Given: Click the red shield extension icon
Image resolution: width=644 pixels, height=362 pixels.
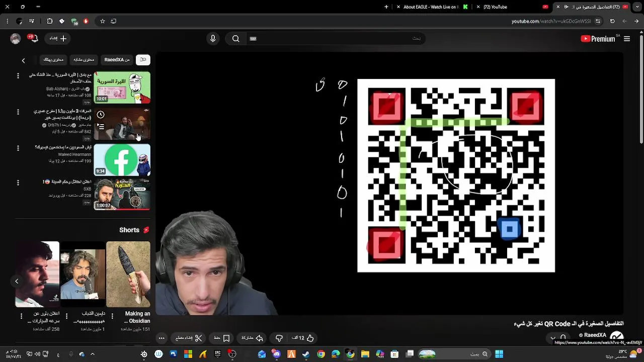Looking at the screenshot, I should [x=86, y=21].
